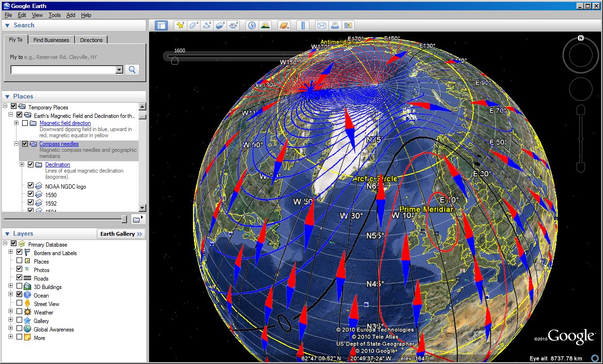
Task: Click the year 1600 time slider handle
Action: pos(174,60)
